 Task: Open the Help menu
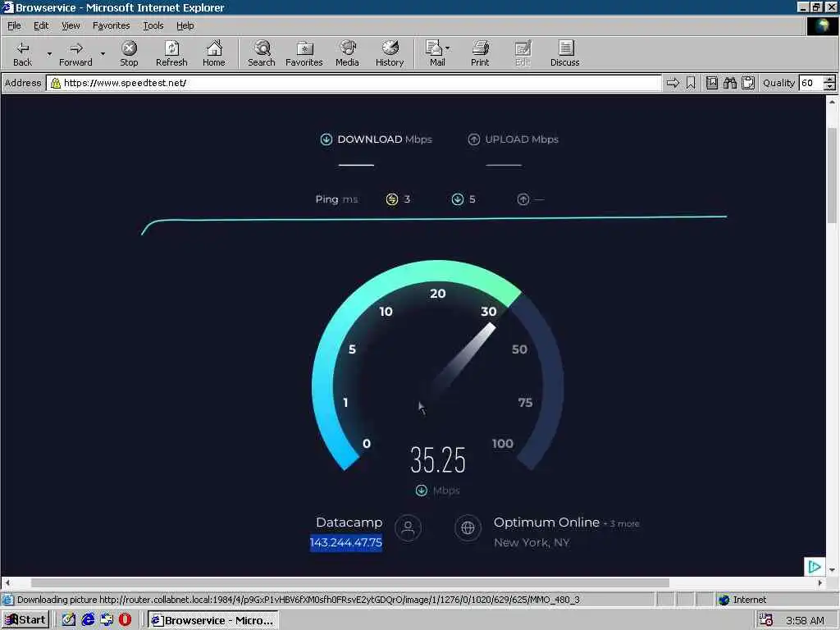[x=185, y=25]
